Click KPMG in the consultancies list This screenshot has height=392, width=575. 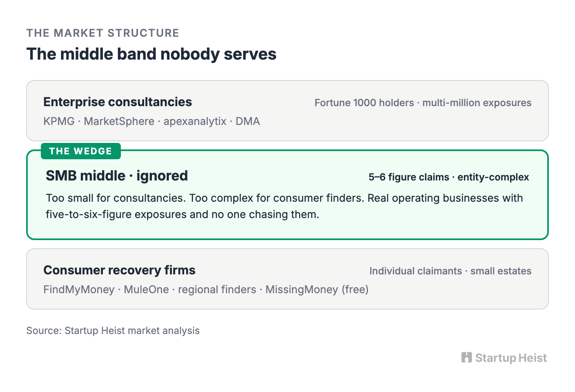[x=59, y=122]
